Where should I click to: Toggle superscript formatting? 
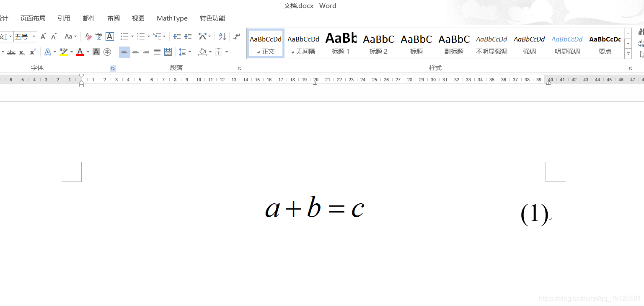[33, 52]
